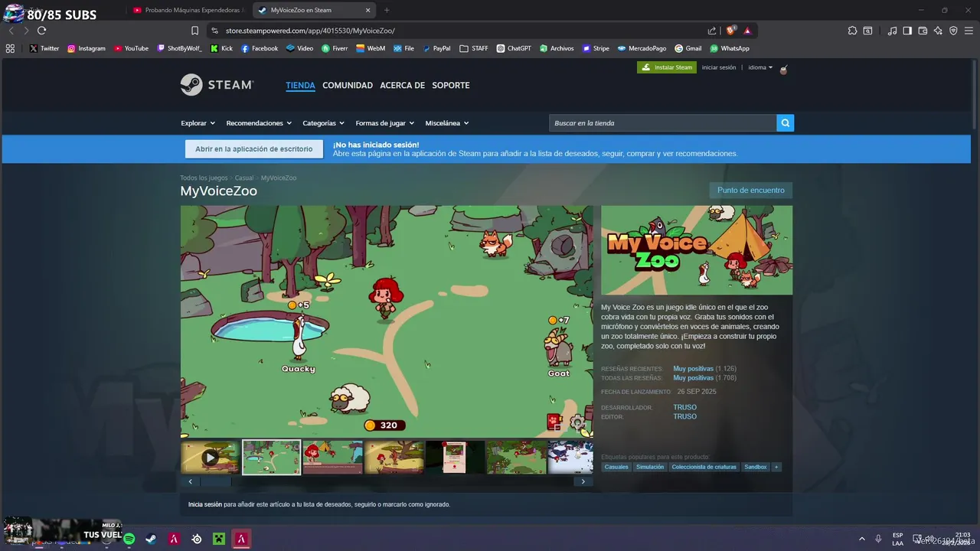Open the Kick bookmark
This screenshot has width=980, height=551.
[221, 48]
